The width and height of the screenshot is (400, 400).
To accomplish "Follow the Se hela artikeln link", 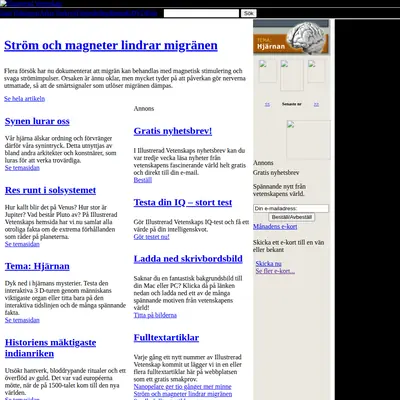I will click(x=24, y=99).
